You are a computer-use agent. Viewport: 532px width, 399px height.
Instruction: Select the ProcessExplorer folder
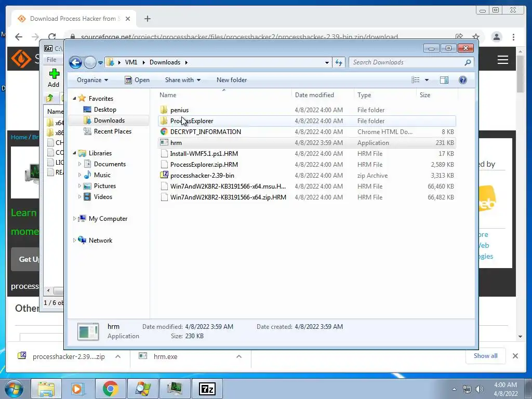tap(307, 121)
